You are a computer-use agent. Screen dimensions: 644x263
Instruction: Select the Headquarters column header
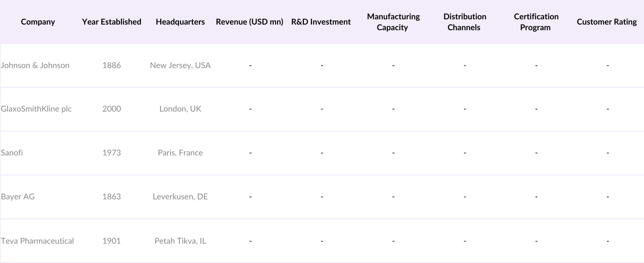[180, 22]
